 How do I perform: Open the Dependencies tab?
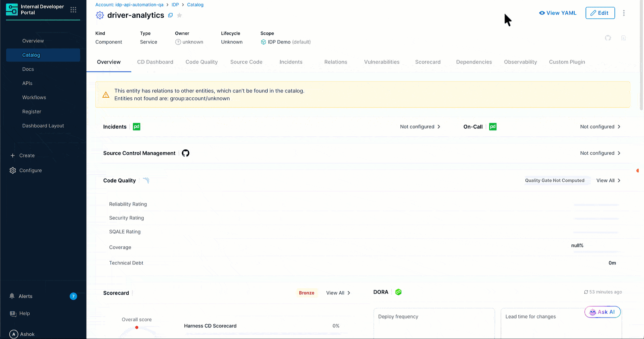pos(474,62)
